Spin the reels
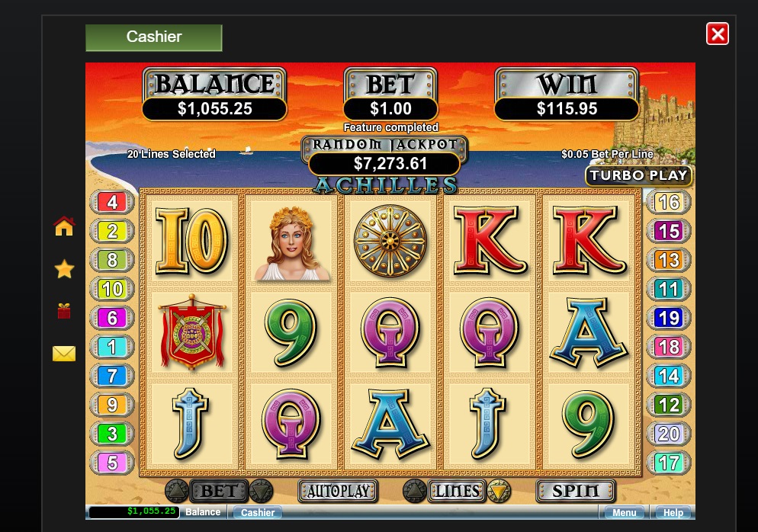The image size is (758, 532). (575, 492)
